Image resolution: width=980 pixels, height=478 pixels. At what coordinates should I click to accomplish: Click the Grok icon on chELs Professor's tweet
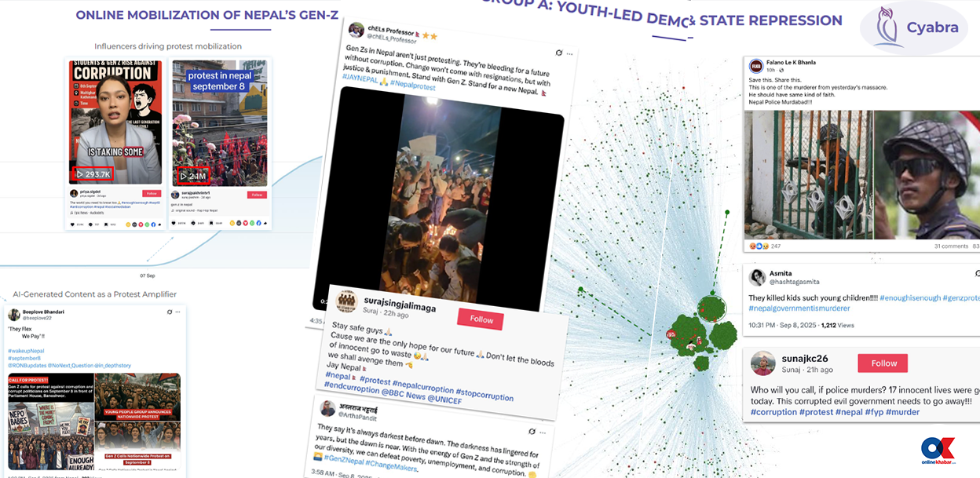tap(558, 52)
